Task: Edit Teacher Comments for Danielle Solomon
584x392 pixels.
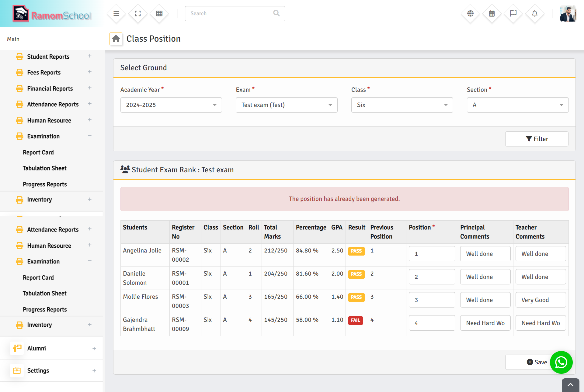Action: 541,277
